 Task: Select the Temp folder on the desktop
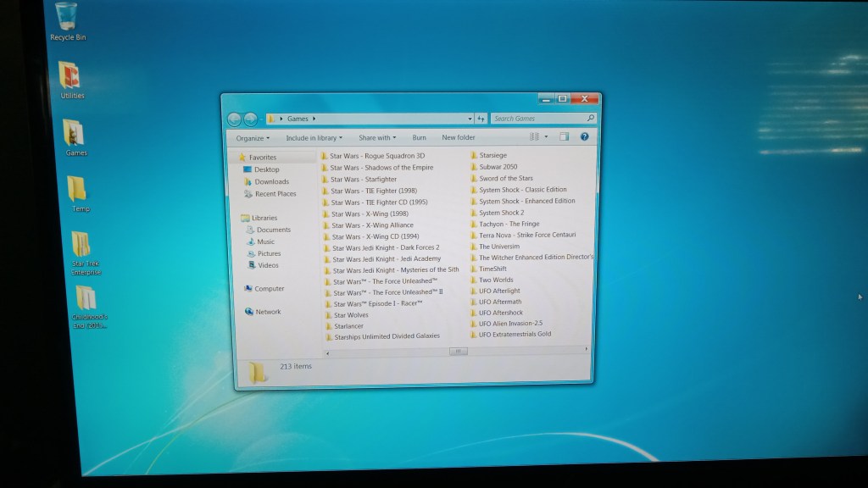pos(78,192)
